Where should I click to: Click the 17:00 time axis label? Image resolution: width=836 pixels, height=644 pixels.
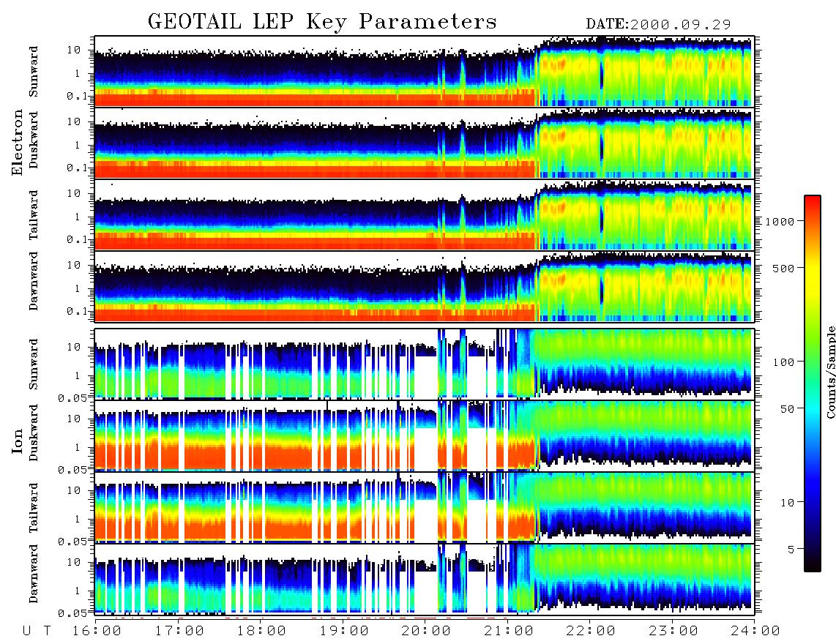click(x=179, y=631)
